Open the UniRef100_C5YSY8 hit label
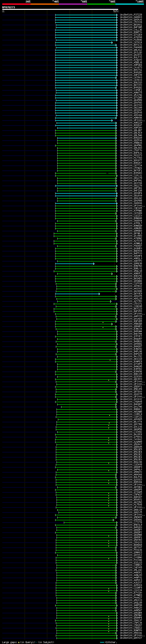The width and height of the screenshot is (146, 644). (131, 22)
